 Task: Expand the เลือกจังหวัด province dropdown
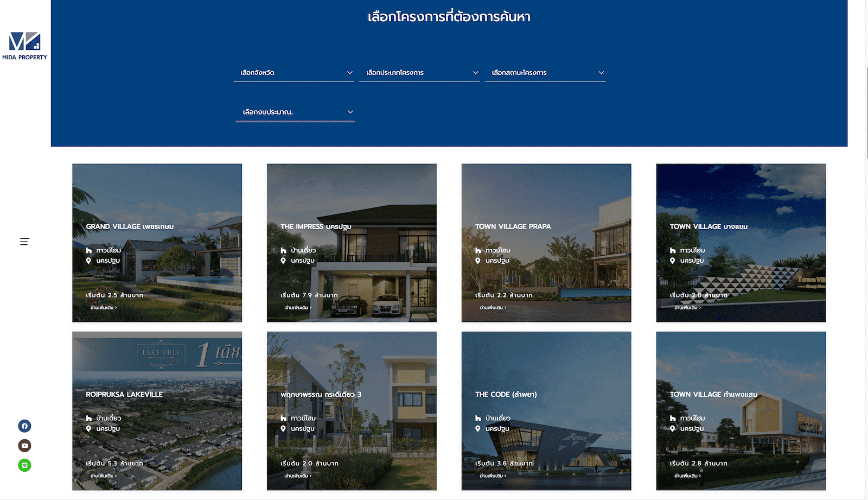294,73
